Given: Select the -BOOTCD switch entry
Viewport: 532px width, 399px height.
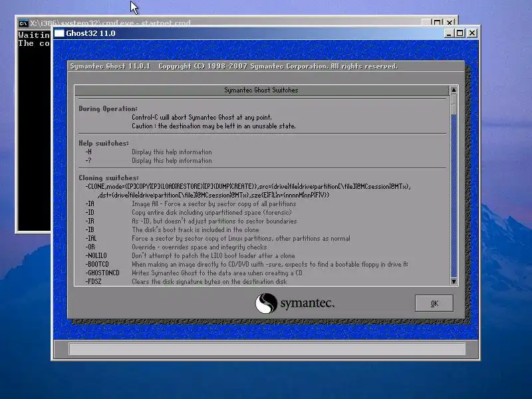Looking at the screenshot, I should [x=97, y=264].
